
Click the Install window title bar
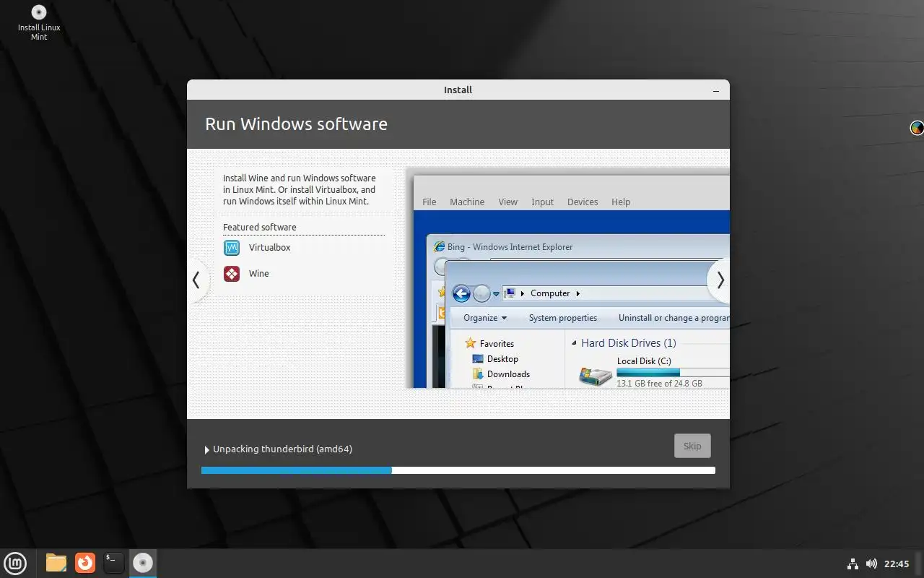pos(458,90)
